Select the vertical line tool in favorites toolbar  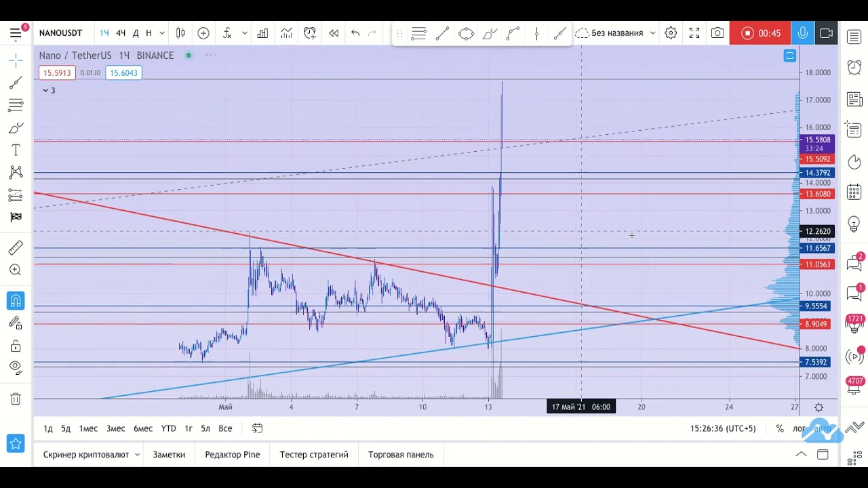point(536,33)
